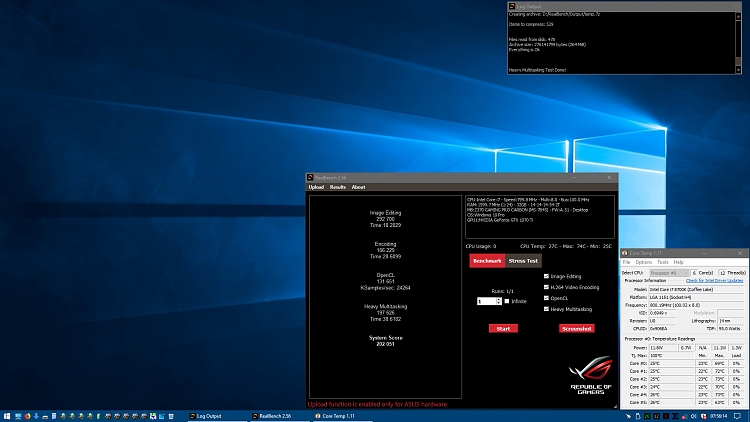Open the Recycle Bin taskbar icon
This screenshot has height=422, width=750.
(171, 416)
